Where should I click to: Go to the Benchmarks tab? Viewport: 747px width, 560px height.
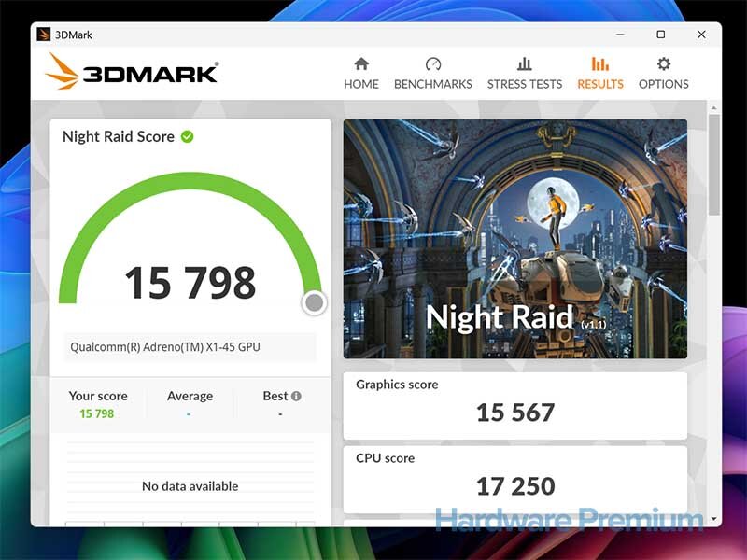coord(433,74)
